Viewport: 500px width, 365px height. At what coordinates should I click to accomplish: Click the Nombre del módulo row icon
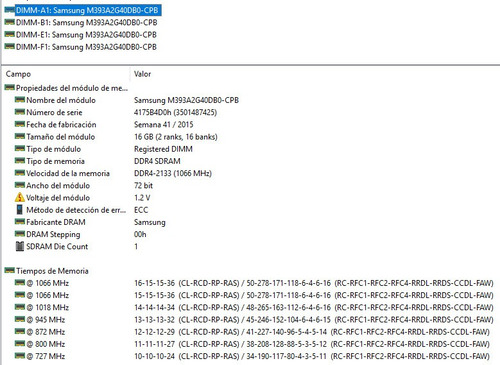(x=20, y=100)
